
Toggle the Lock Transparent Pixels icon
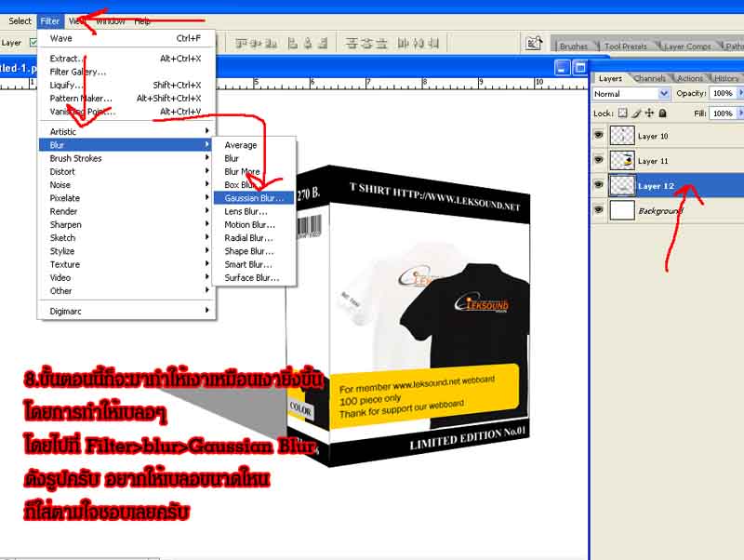622,113
